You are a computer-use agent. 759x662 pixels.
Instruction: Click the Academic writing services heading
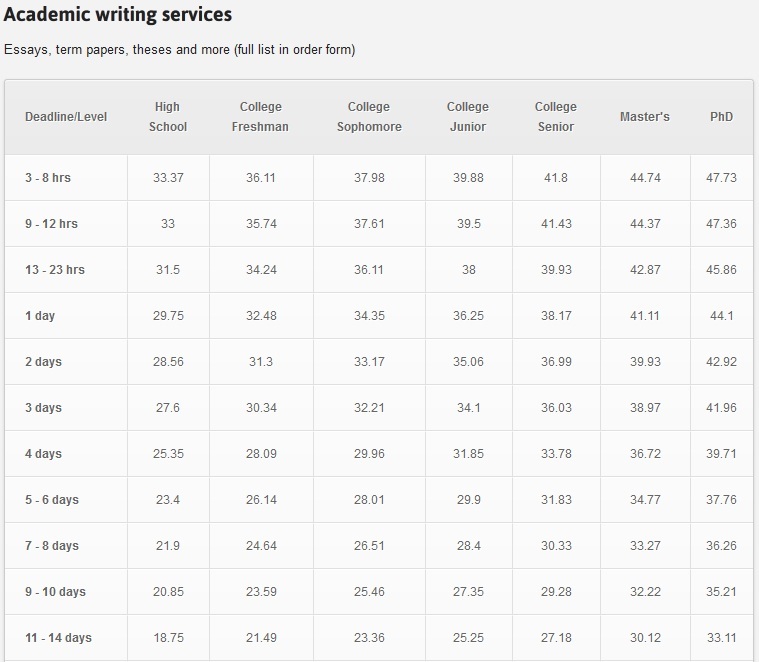pyautogui.click(x=118, y=15)
